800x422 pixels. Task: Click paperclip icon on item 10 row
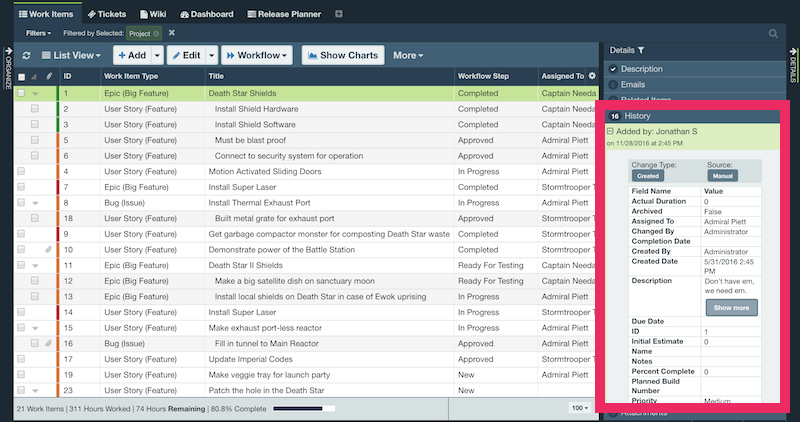[x=48, y=250]
